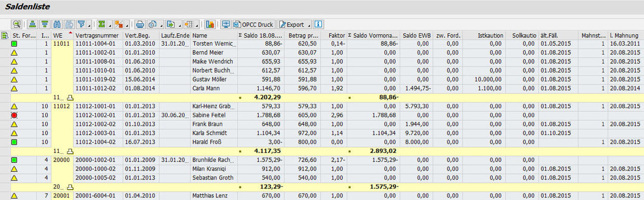Open Find with the binoculars icon
The height and width of the screenshot is (200, 644).
[x=57, y=24]
